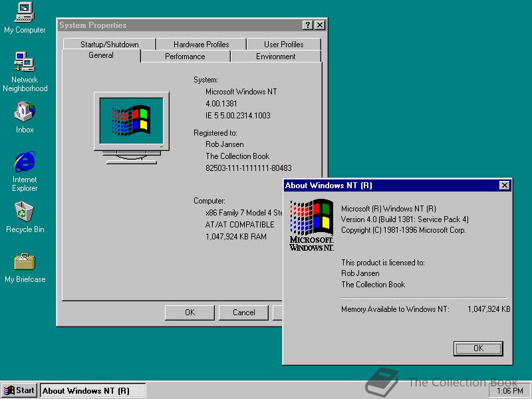The height and width of the screenshot is (399, 532).
Task: Click OK in the System Properties window
Action: pyautogui.click(x=190, y=313)
